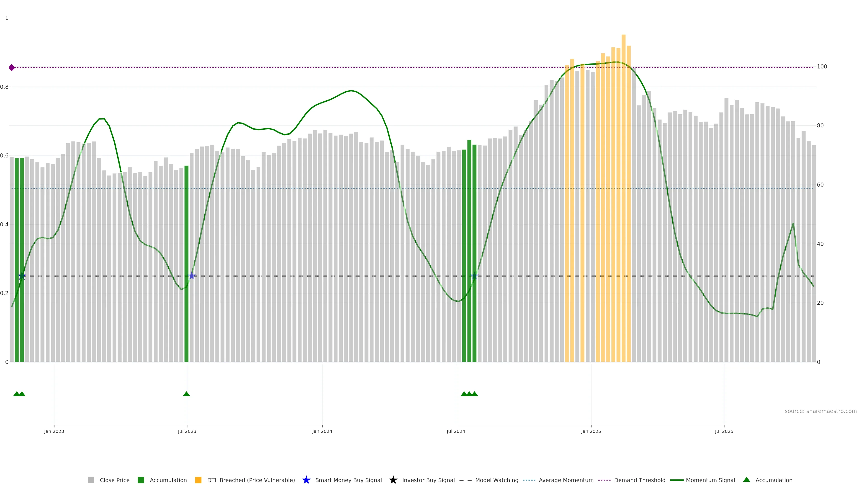The height and width of the screenshot is (488, 868).
Task: Click the Jan 2025 x-axis label
Action: [x=591, y=432]
